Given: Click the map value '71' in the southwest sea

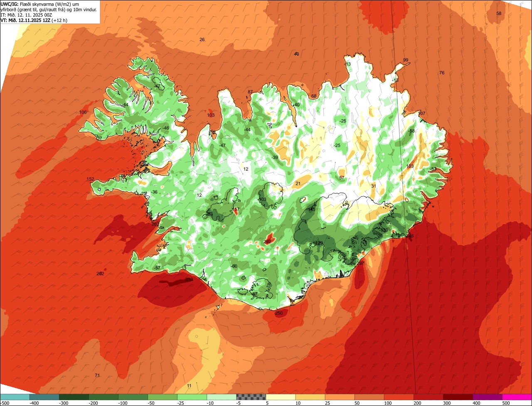Looking at the screenshot, I should [x=97, y=375].
